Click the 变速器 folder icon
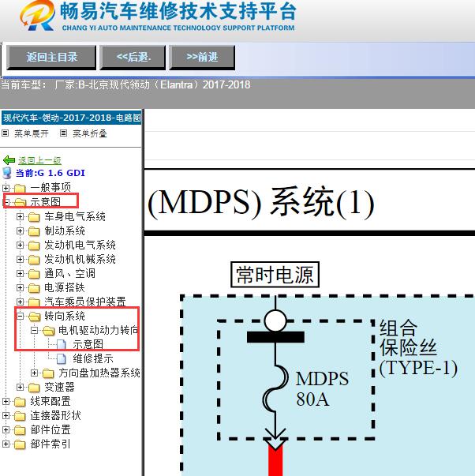The height and width of the screenshot is (476, 475). coord(34,388)
